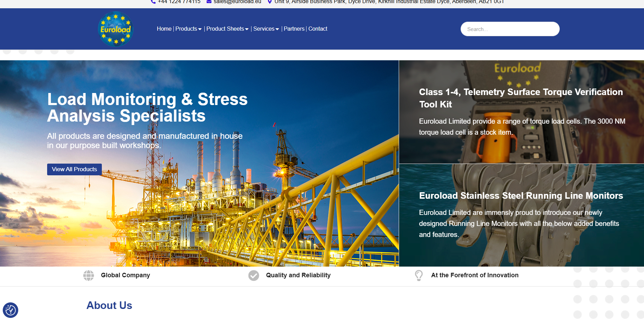Open the Partners menu item

(294, 29)
